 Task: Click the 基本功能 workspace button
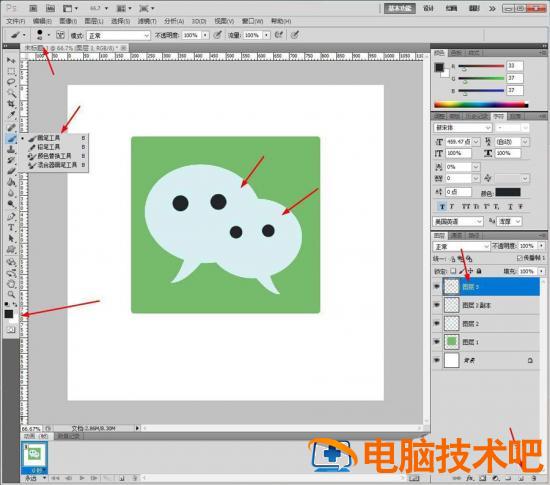tap(400, 8)
